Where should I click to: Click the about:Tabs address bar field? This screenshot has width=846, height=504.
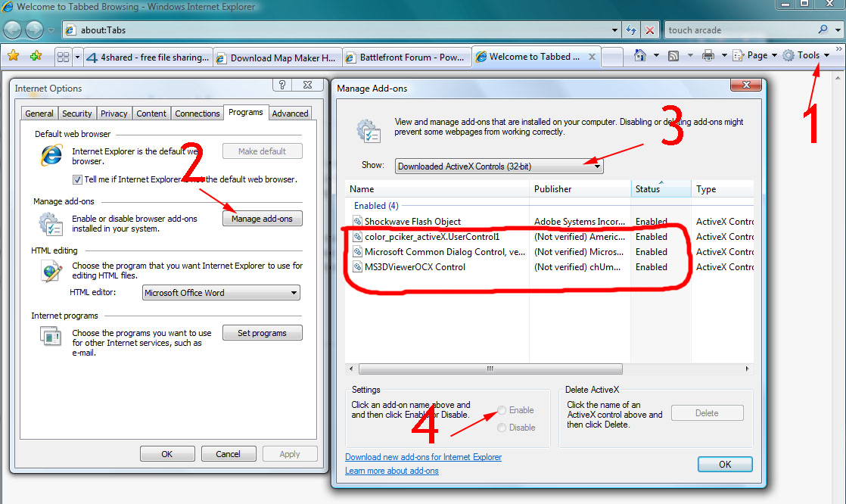point(342,30)
